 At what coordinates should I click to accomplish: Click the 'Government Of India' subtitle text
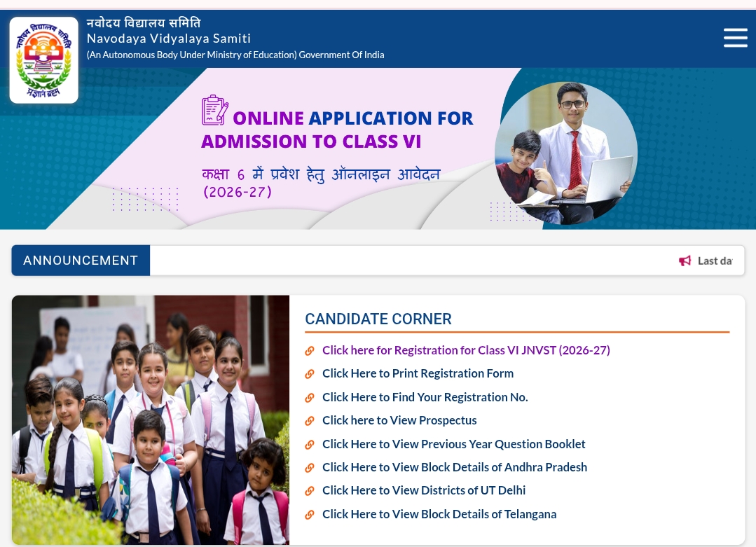click(341, 55)
